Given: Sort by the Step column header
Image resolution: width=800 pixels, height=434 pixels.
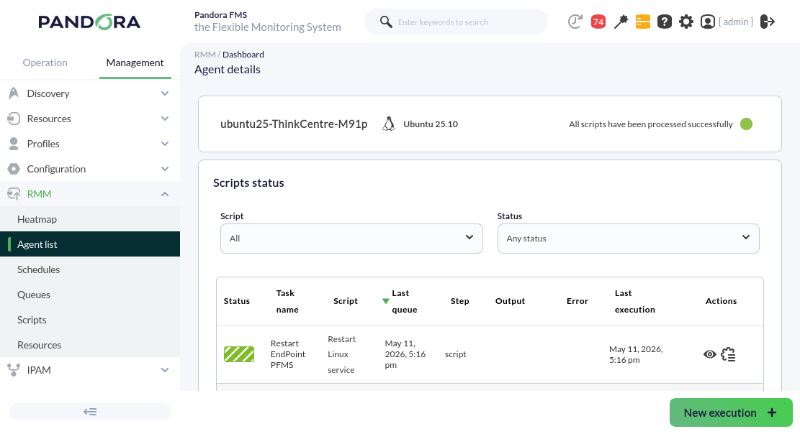Looking at the screenshot, I should pos(460,301).
